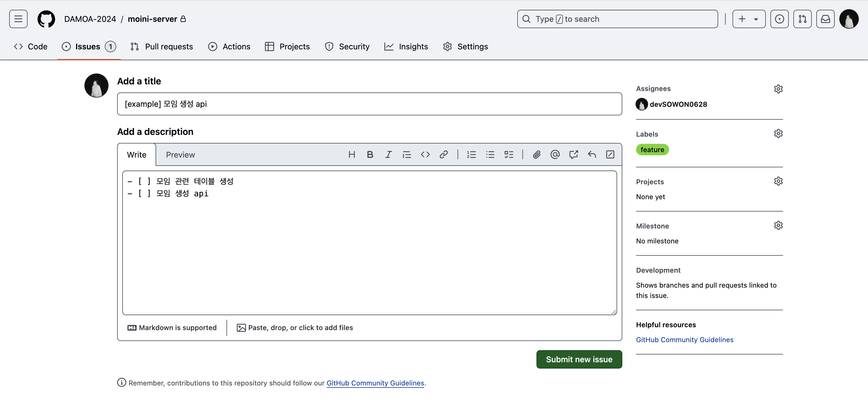Switch to the Insights tab
The width and height of the screenshot is (868, 403).
(x=406, y=46)
